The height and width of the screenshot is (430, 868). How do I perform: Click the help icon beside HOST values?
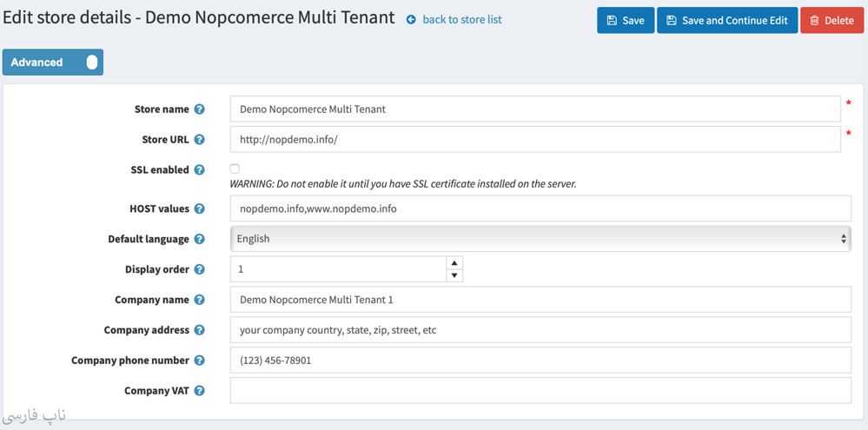(x=199, y=208)
